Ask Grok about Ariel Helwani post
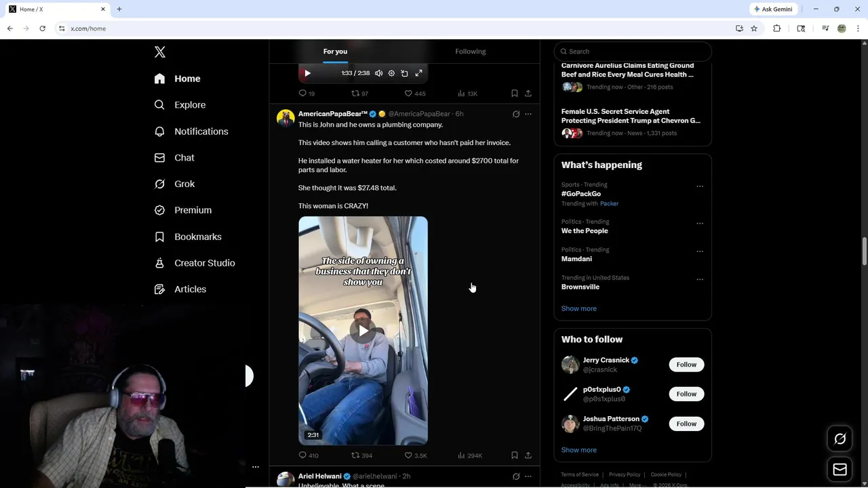 (x=516, y=476)
